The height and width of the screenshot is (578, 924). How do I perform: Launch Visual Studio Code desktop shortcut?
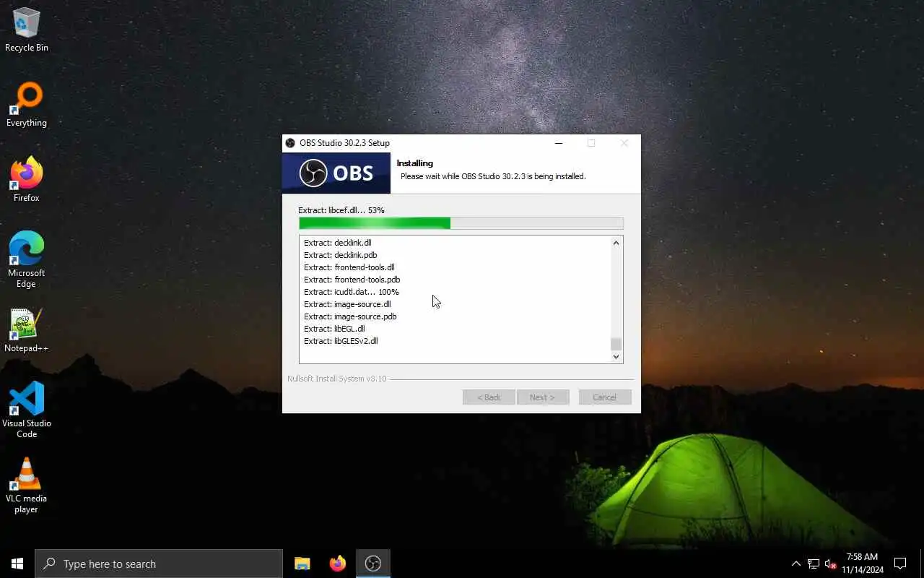[27, 410]
